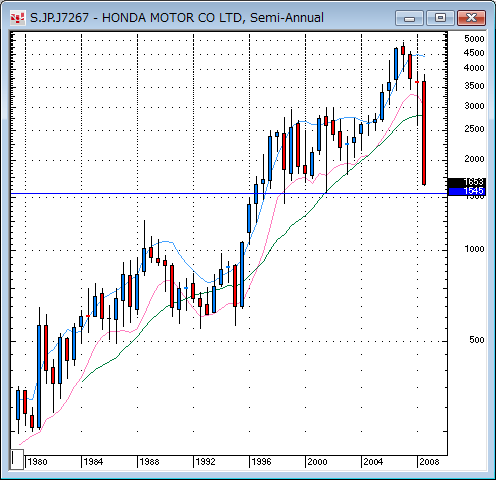Select the 500 price axis label
This screenshot has height=480, width=496.
point(477,340)
